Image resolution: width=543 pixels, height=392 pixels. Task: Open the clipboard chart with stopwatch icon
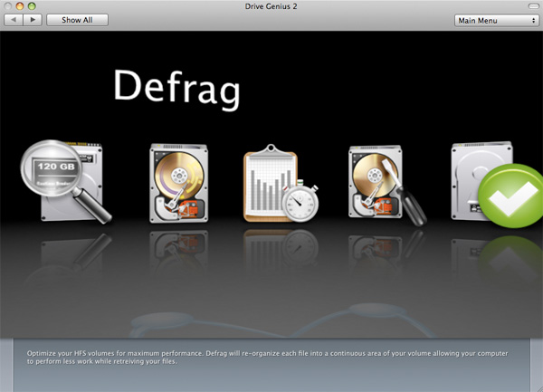click(281, 184)
